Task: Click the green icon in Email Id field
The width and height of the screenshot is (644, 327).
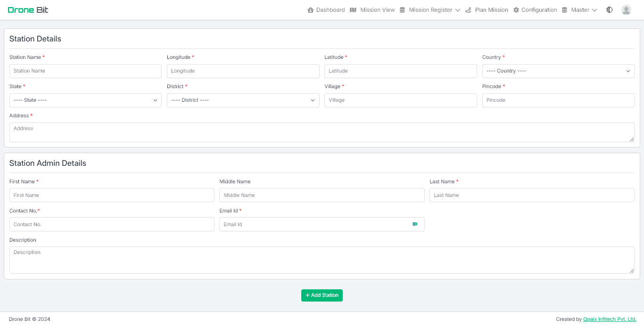Action: pyautogui.click(x=415, y=224)
